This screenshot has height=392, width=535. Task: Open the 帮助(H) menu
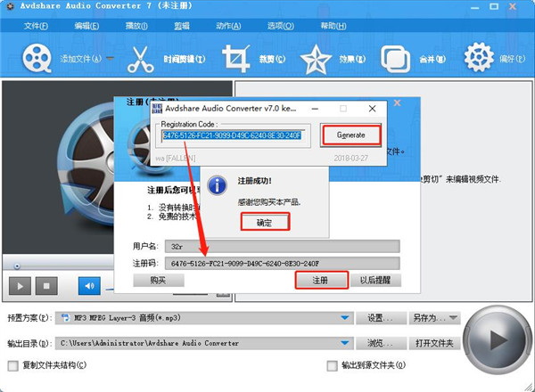coord(333,26)
